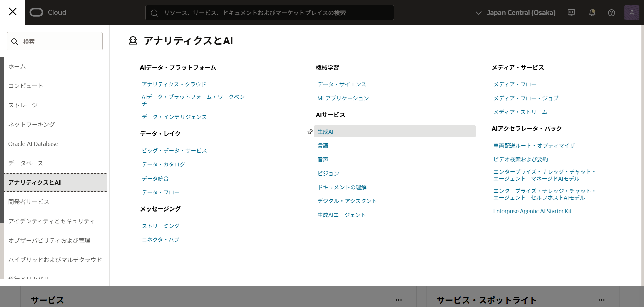Expand the Japan Central (Osaka) region dropdown
Viewport: 644px width, 307px height.
[x=515, y=13]
